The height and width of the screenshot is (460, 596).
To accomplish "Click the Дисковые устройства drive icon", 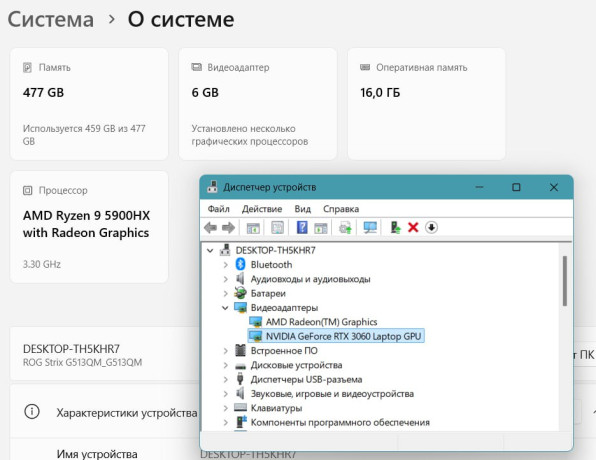I will tap(240, 366).
